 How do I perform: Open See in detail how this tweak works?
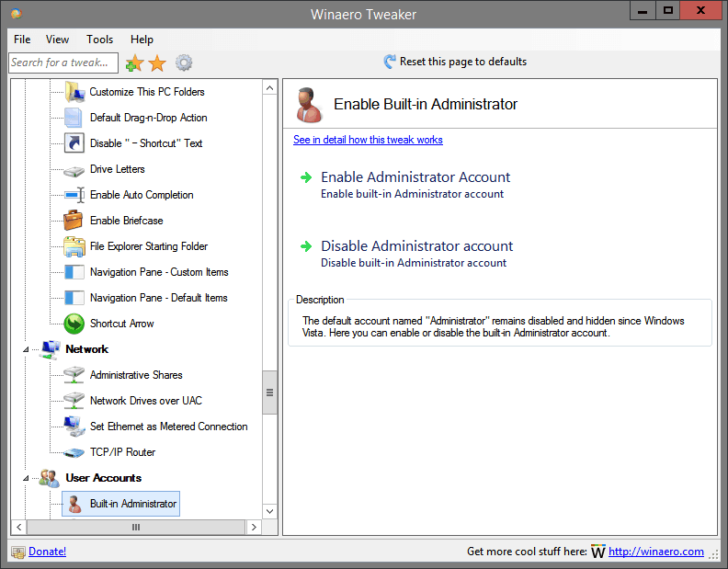368,140
